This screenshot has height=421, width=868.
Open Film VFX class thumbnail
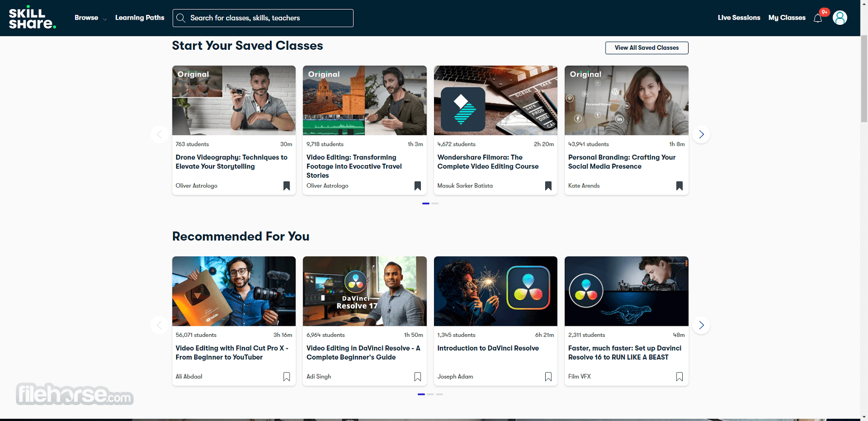[627, 291]
